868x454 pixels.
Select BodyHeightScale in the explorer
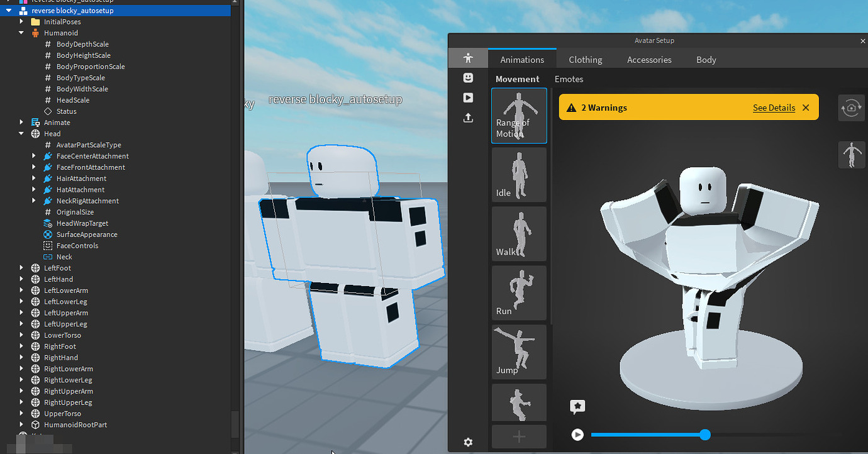pos(83,55)
